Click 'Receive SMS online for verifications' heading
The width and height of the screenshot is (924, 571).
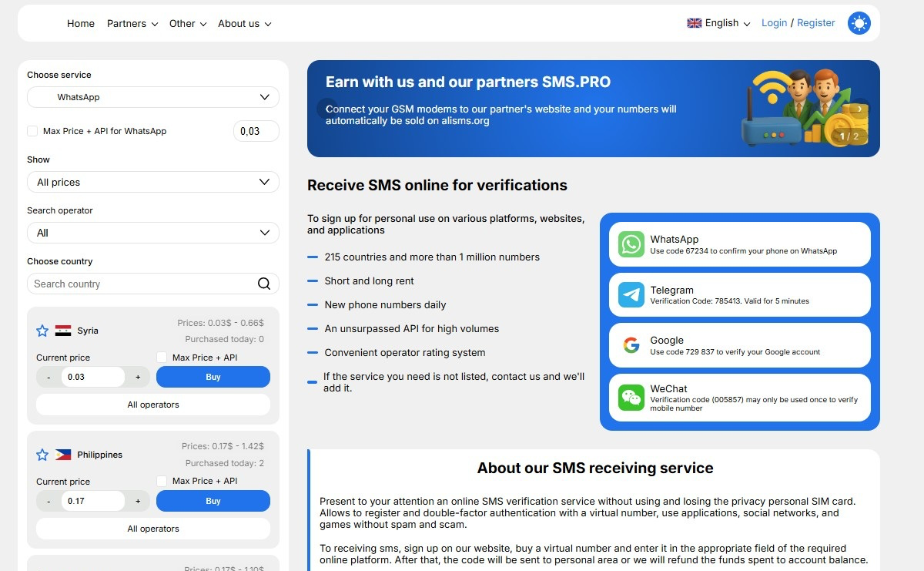pyautogui.click(x=437, y=185)
